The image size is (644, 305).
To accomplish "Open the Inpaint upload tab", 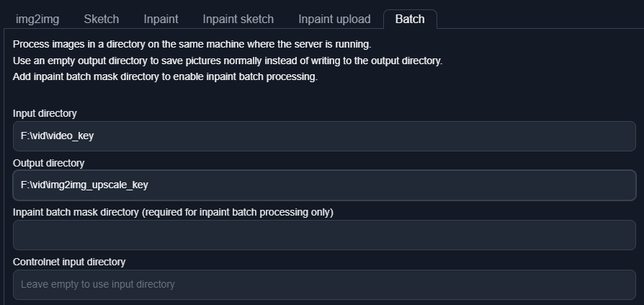I will [x=334, y=19].
